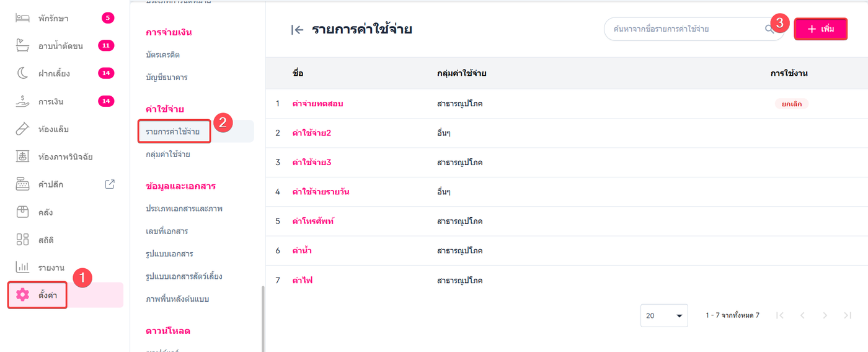The image size is (868, 352).
Task: Click the bed icon for พักรักษา
Action: (x=23, y=18)
